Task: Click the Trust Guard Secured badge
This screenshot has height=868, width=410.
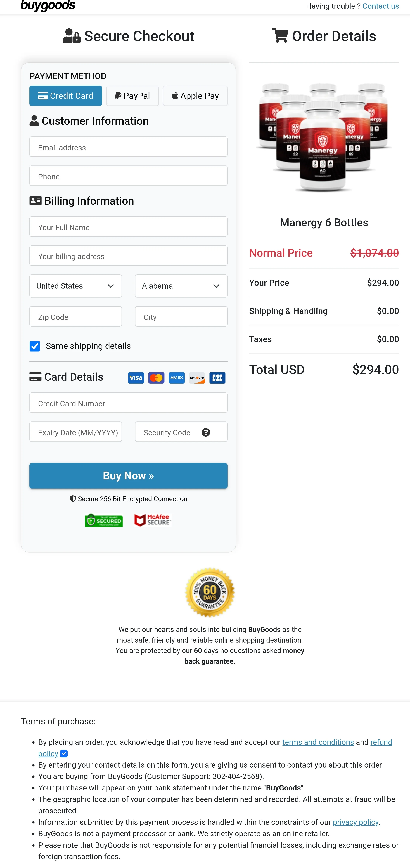Action: [104, 521]
